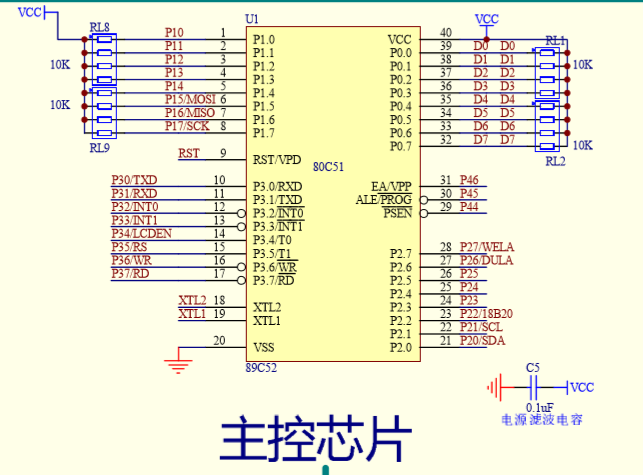Click the EA/VPP pin name inside the chip
Image resolution: width=643 pixels, height=475 pixels.
391,187
